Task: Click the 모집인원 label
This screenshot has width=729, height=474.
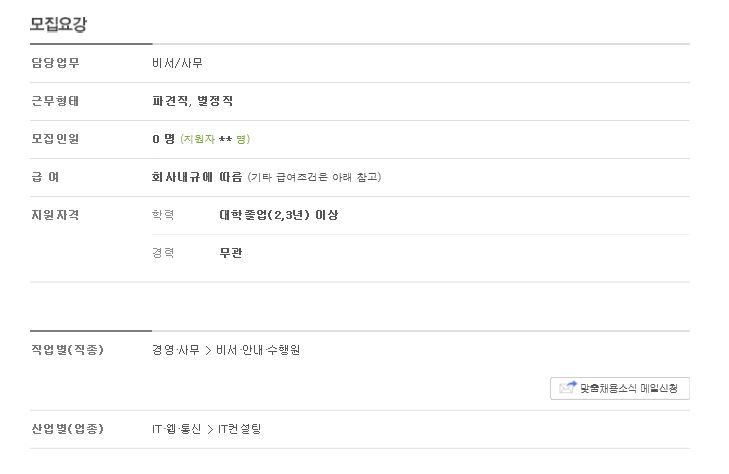Action: pos(55,139)
